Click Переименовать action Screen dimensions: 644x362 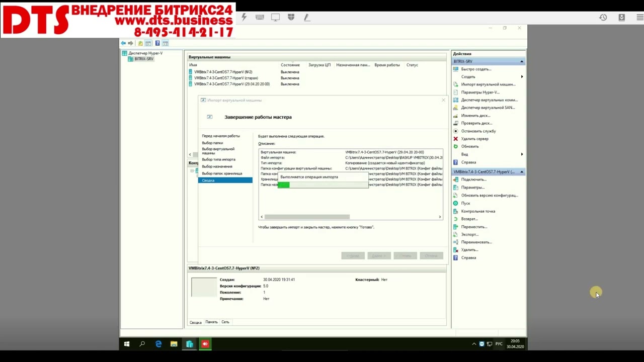[476, 242]
